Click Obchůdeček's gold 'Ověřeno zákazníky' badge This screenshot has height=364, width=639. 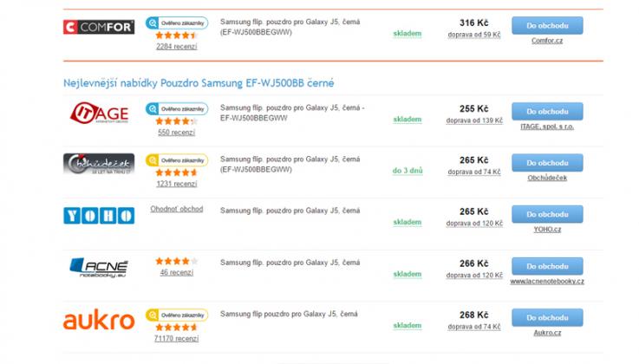(177, 160)
